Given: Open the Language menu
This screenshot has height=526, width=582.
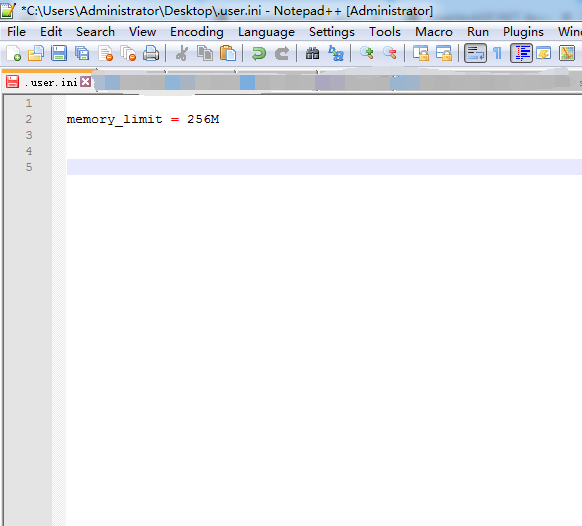Looking at the screenshot, I should click(266, 32).
